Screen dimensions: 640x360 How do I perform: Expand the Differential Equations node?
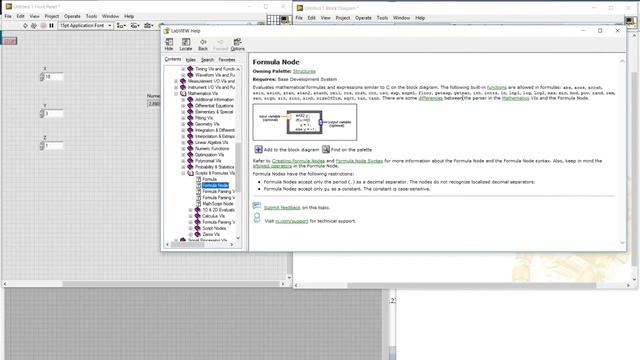[183, 106]
